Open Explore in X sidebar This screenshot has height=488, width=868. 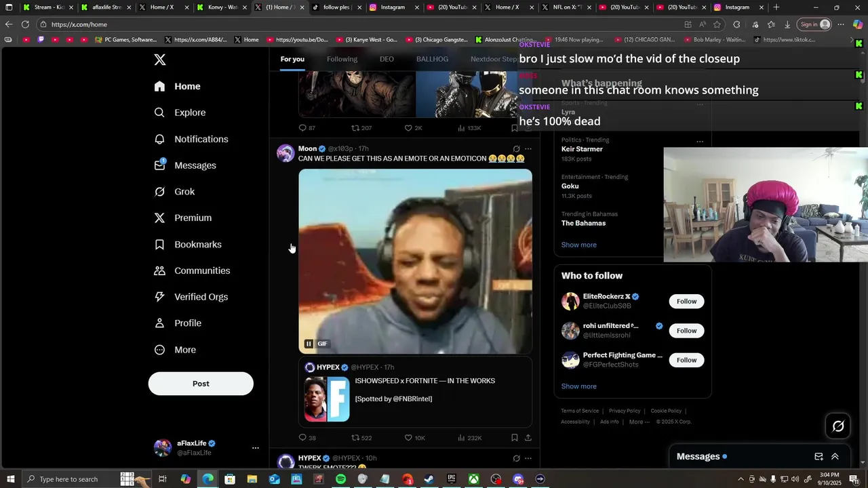[x=179, y=113]
